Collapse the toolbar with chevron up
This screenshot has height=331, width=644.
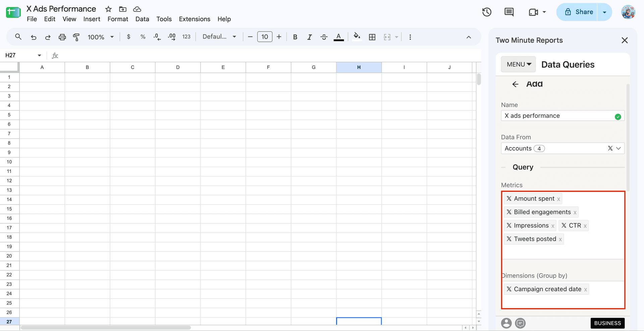pos(469,37)
